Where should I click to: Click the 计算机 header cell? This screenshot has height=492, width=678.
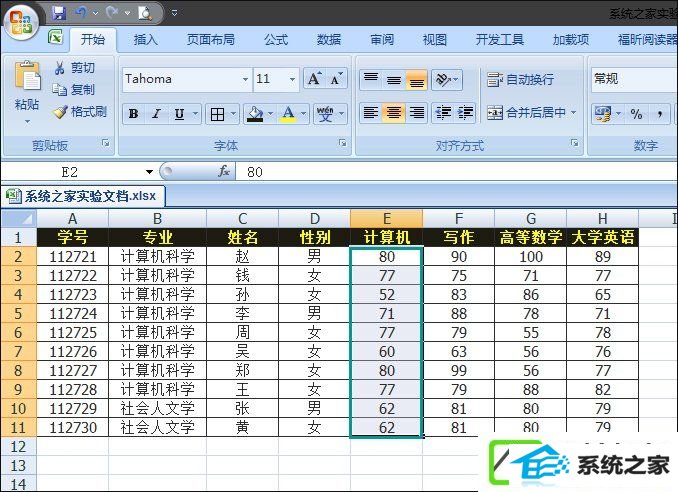coord(387,237)
